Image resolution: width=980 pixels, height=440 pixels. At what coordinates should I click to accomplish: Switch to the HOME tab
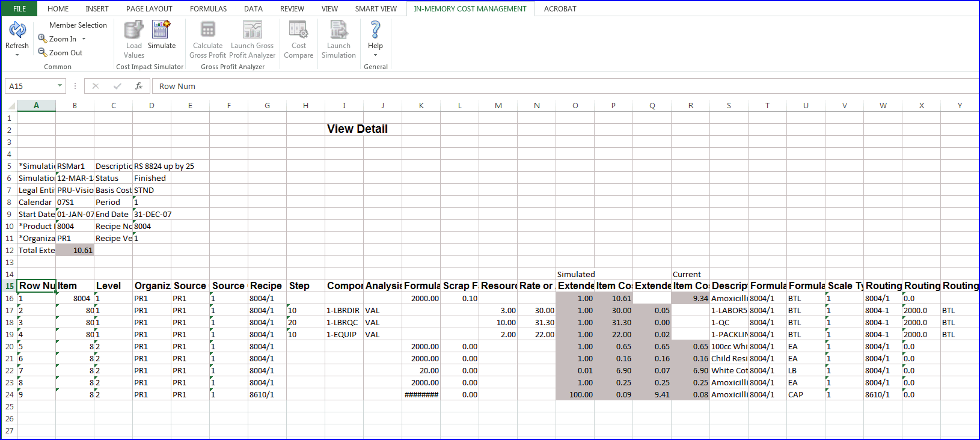click(58, 8)
